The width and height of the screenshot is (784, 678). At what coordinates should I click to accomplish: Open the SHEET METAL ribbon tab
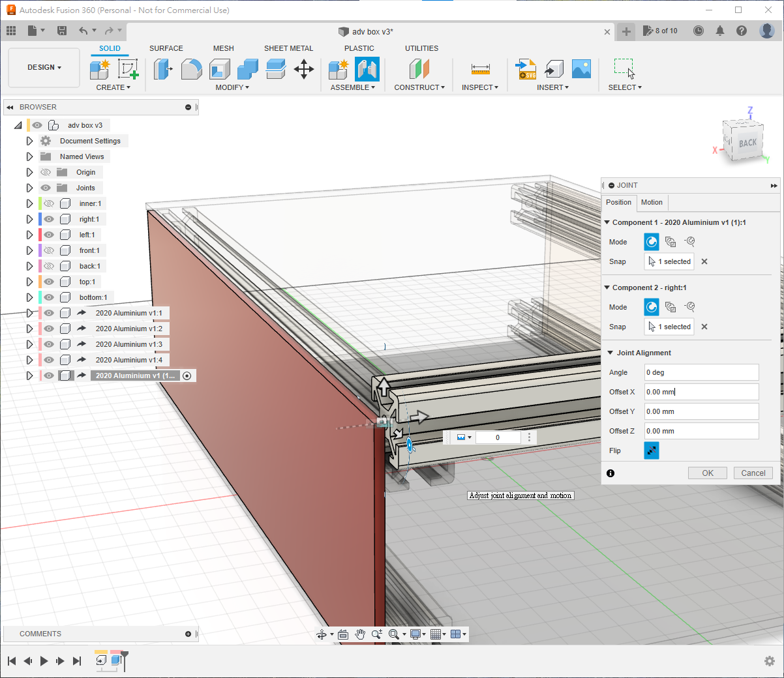click(x=288, y=48)
